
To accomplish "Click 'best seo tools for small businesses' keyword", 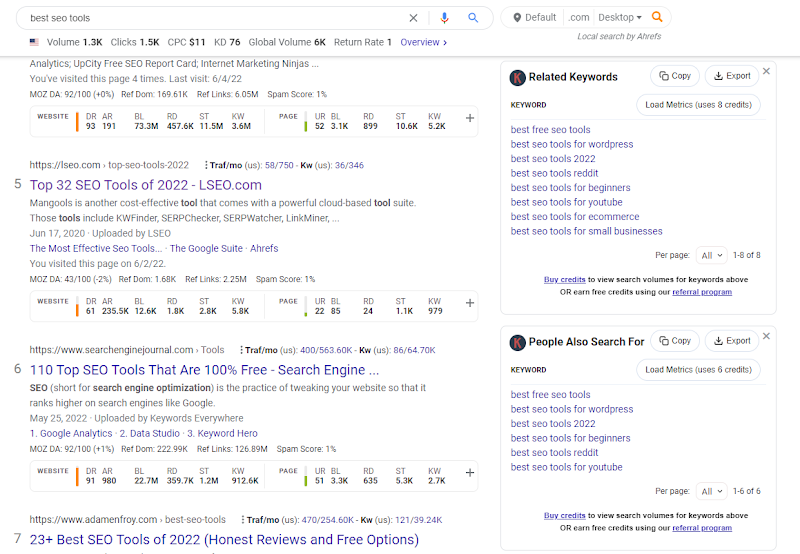I will [586, 231].
